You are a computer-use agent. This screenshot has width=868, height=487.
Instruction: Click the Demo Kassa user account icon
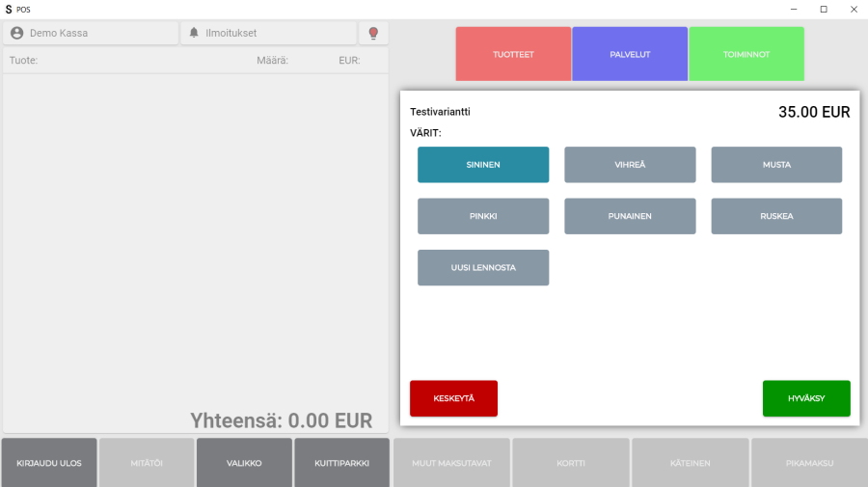click(x=16, y=33)
